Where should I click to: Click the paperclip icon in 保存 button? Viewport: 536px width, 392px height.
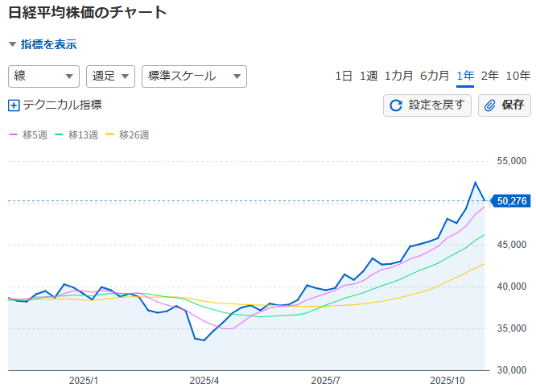(x=490, y=105)
